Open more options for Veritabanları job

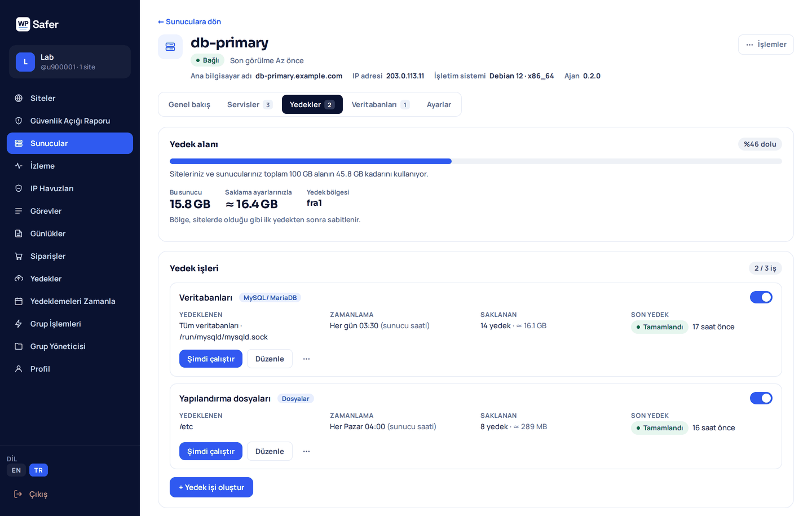(306, 359)
